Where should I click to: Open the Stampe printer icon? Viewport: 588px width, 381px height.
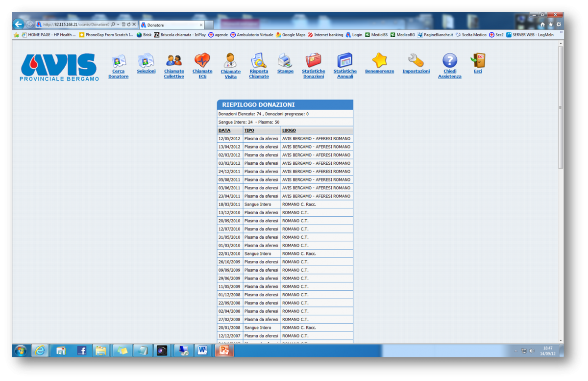[x=285, y=60]
